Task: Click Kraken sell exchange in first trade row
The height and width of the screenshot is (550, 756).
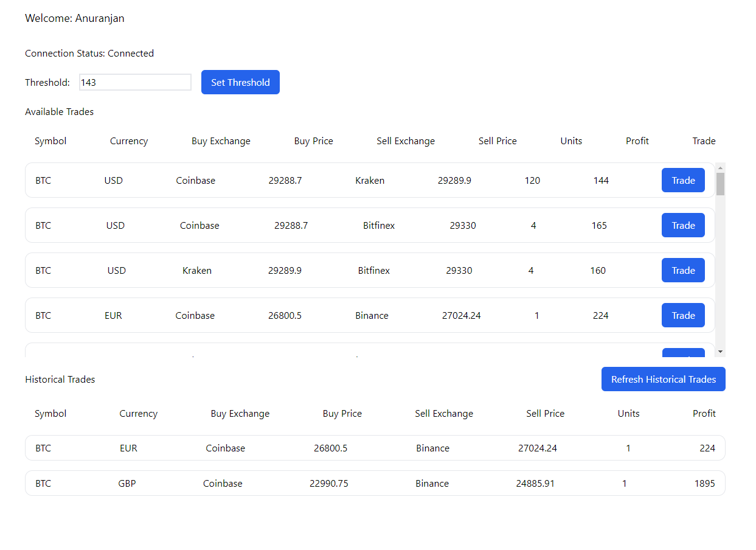Action: (370, 181)
